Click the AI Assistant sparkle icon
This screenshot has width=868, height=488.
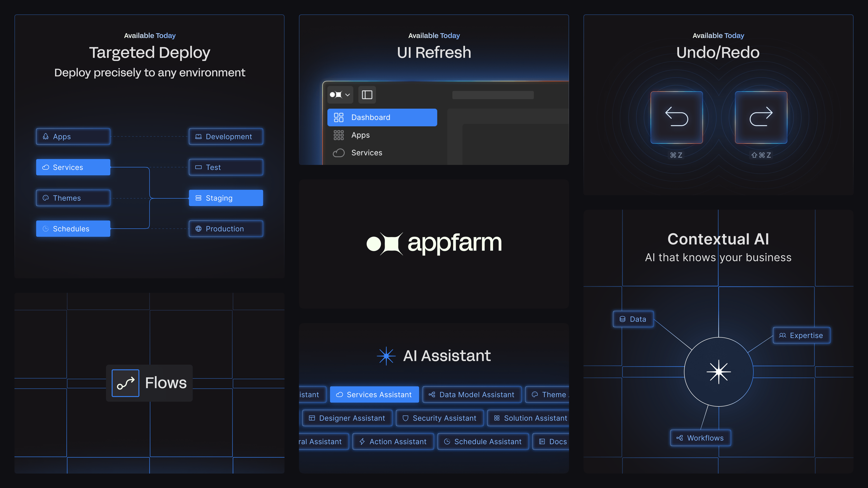tap(386, 356)
